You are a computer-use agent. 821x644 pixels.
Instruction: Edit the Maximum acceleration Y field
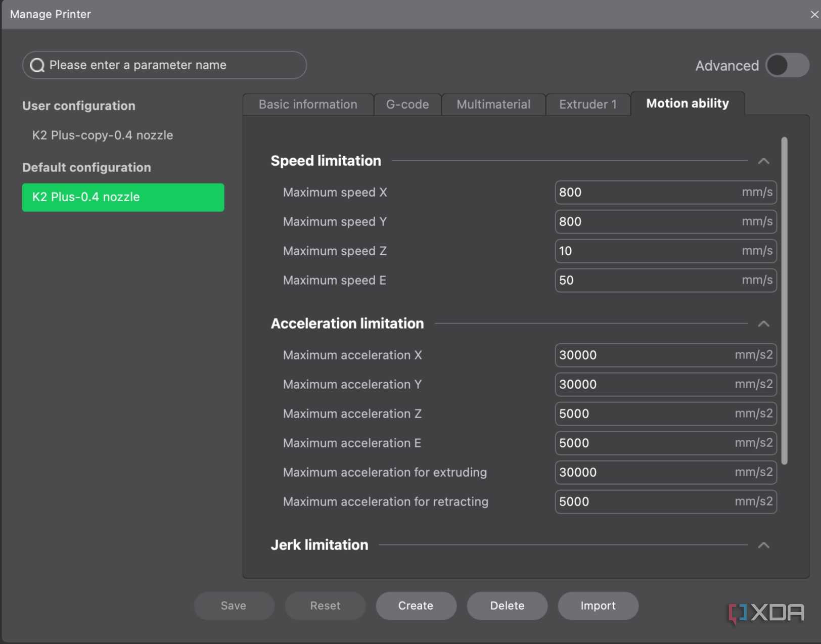click(x=666, y=385)
